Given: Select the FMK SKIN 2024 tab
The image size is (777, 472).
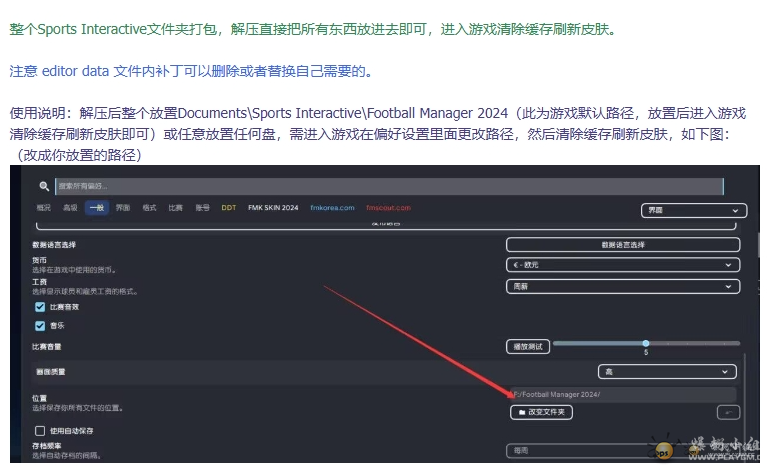Looking at the screenshot, I should pyautogui.click(x=273, y=208).
